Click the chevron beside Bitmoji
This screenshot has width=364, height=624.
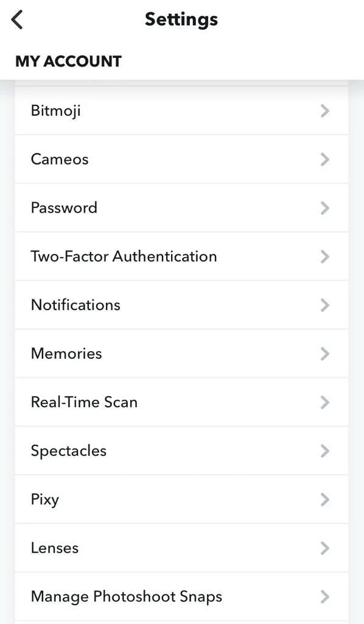[x=325, y=111]
